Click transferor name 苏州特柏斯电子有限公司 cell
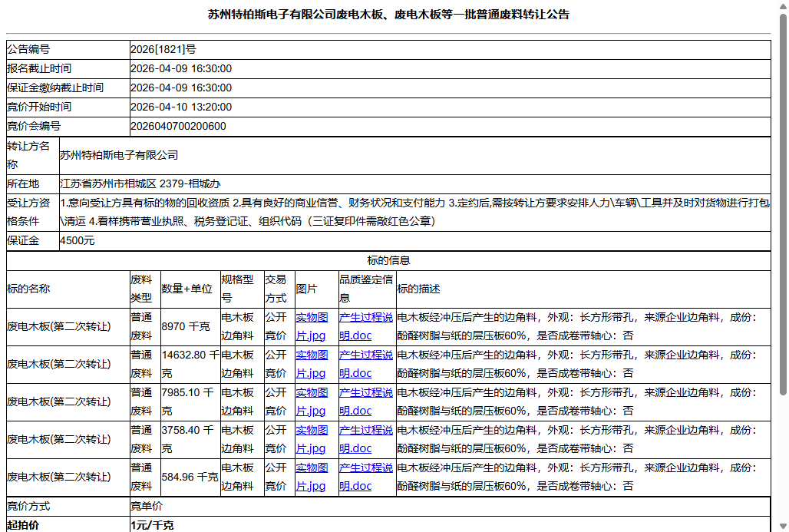The height and width of the screenshot is (532, 789). [414, 156]
